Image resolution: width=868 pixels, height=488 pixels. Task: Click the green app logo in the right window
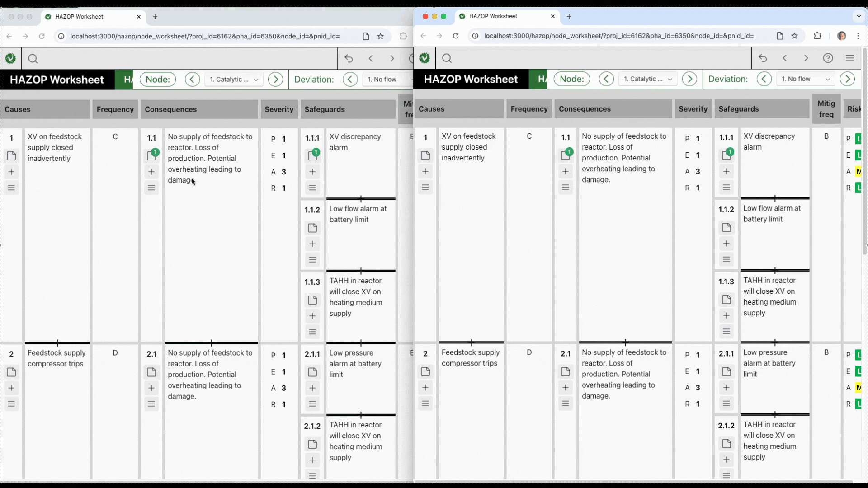[x=425, y=58]
